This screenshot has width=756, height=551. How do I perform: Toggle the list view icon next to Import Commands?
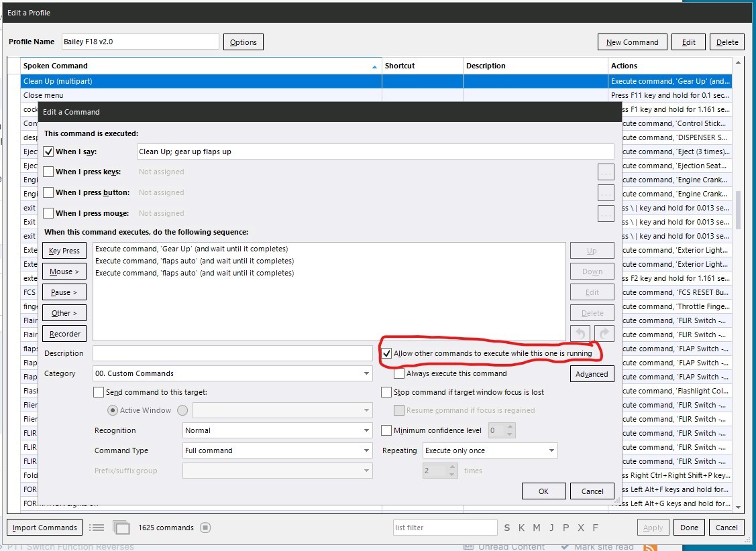[x=97, y=528]
